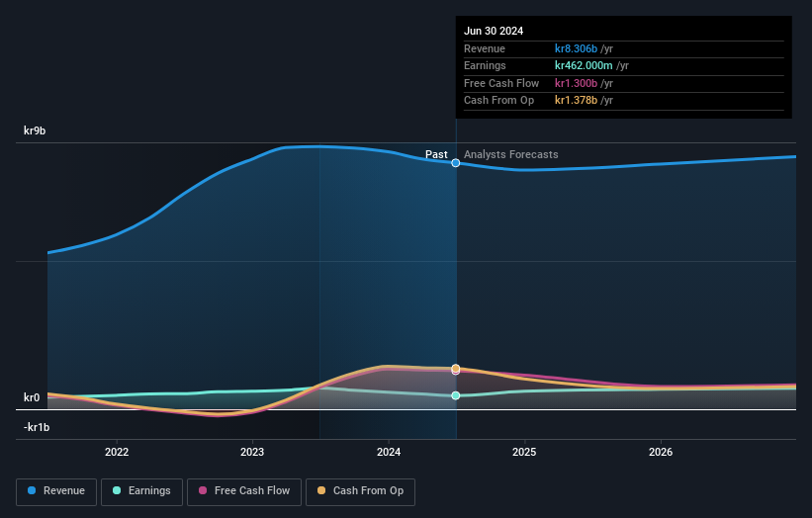The height and width of the screenshot is (518, 812).
Task: Click the Jun 30 2024 tooltip date
Action: 494,31
